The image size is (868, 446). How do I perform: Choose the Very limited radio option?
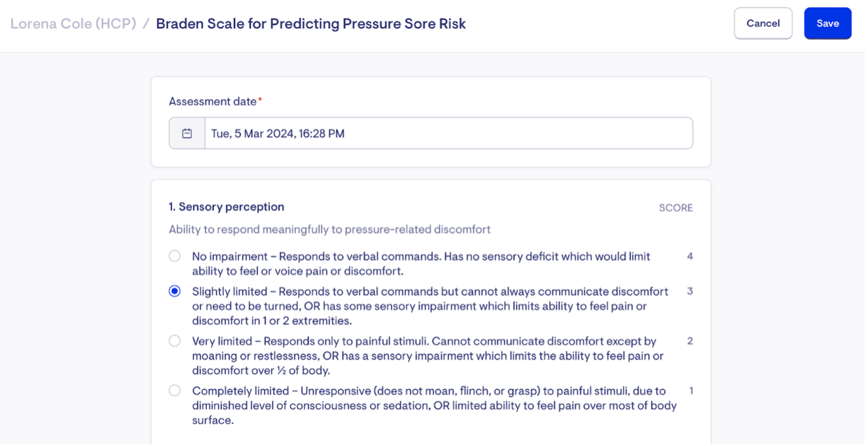tap(175, 341)
